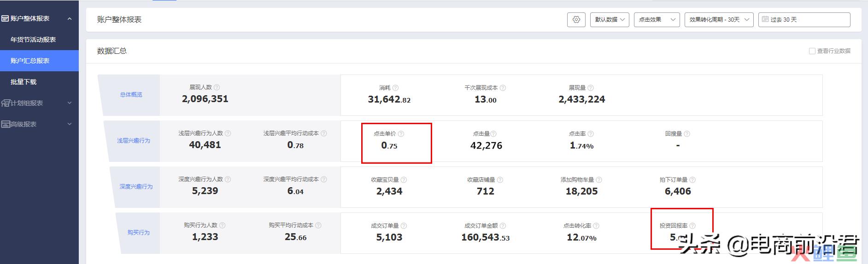Click help icon next to 深度兴趣平均行动成本

[324, 179]
